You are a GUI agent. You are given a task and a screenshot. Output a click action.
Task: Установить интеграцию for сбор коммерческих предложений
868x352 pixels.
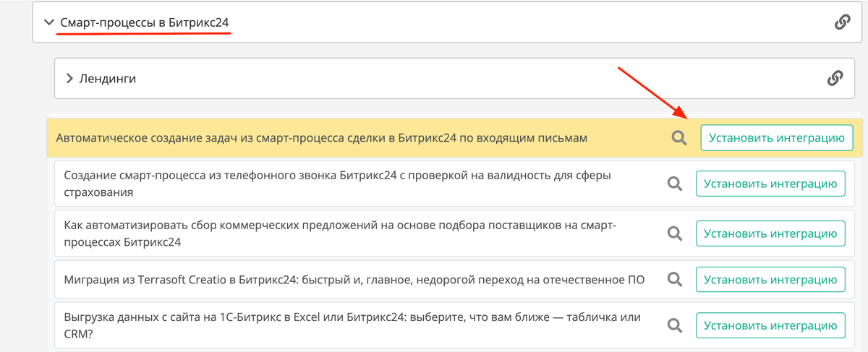770,233
